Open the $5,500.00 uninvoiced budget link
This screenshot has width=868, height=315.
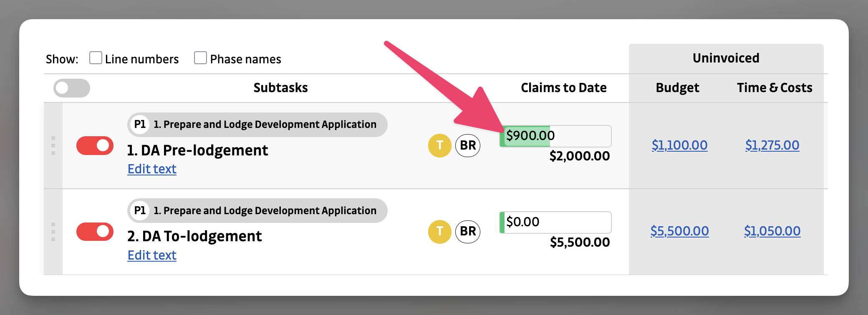(679, 231)
